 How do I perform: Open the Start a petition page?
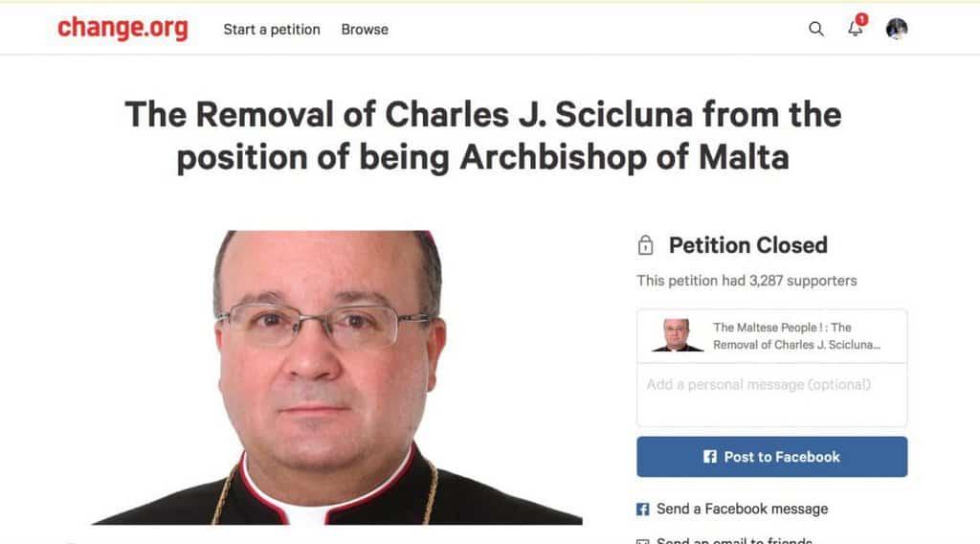click(x=272, y=29)
